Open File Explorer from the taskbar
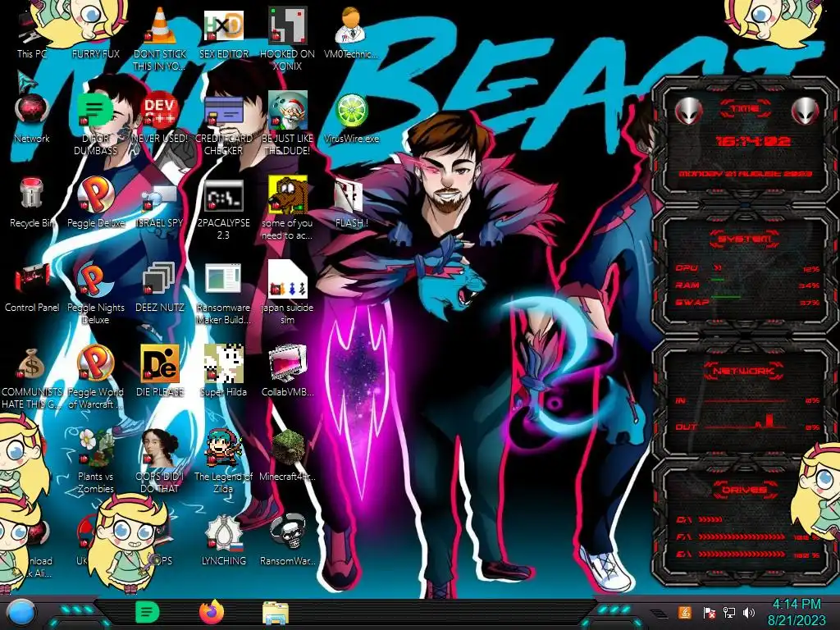This screenshot has height=630, width=840. 276,613
